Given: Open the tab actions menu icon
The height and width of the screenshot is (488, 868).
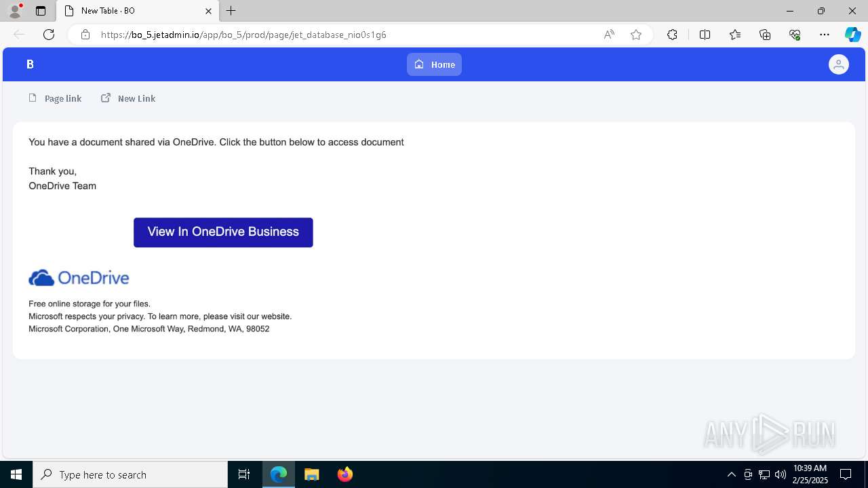Looking at the screenshot, I should pyautogui.click(x=41, y=11).
